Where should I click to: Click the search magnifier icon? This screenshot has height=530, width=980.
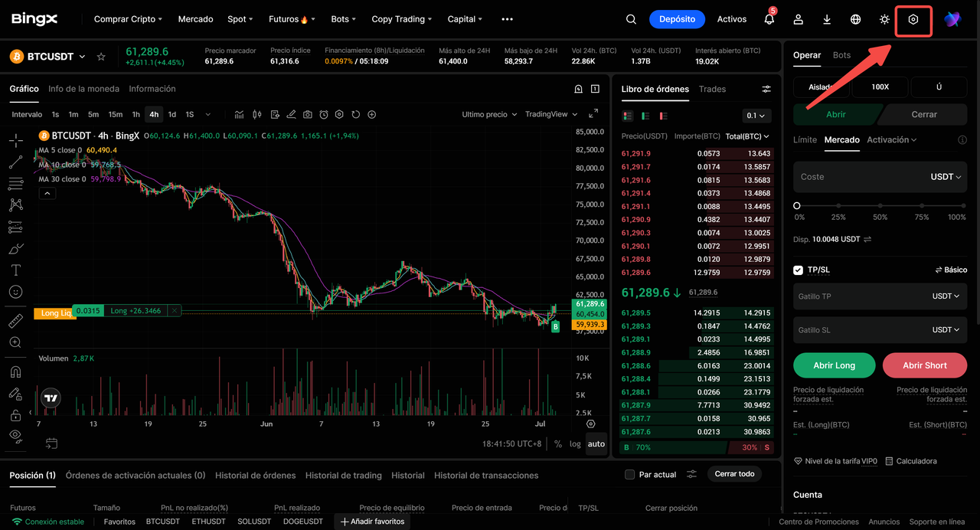tap(631, 19)
